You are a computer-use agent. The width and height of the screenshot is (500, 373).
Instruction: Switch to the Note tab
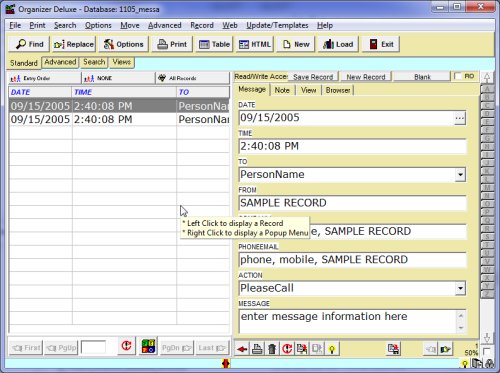(282, 90)
